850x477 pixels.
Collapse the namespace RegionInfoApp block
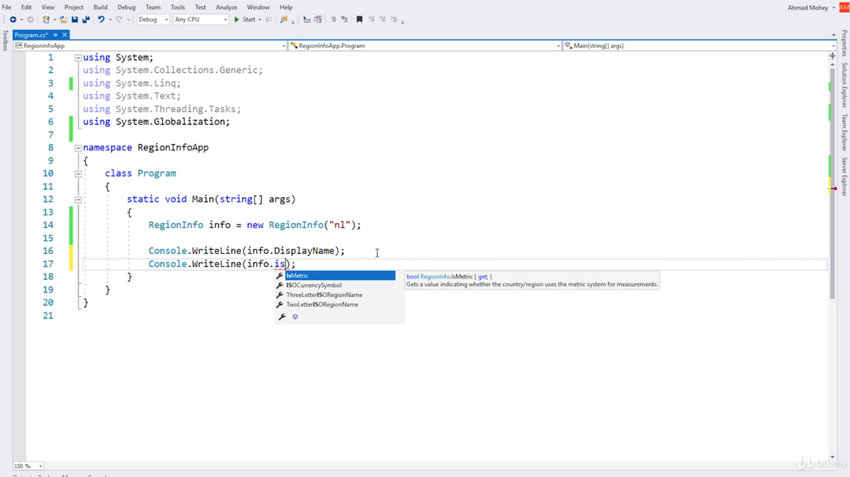(78, 148)
